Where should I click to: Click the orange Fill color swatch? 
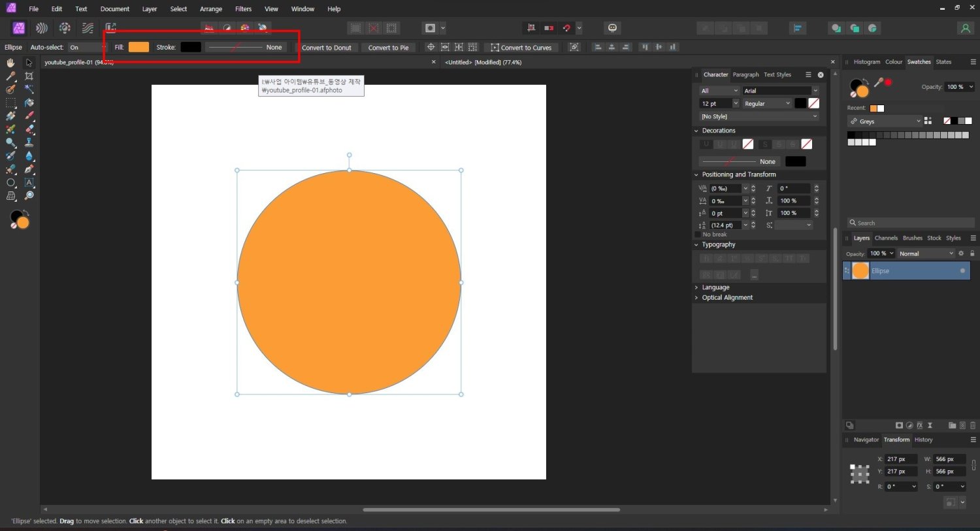(x=139, y=47)
